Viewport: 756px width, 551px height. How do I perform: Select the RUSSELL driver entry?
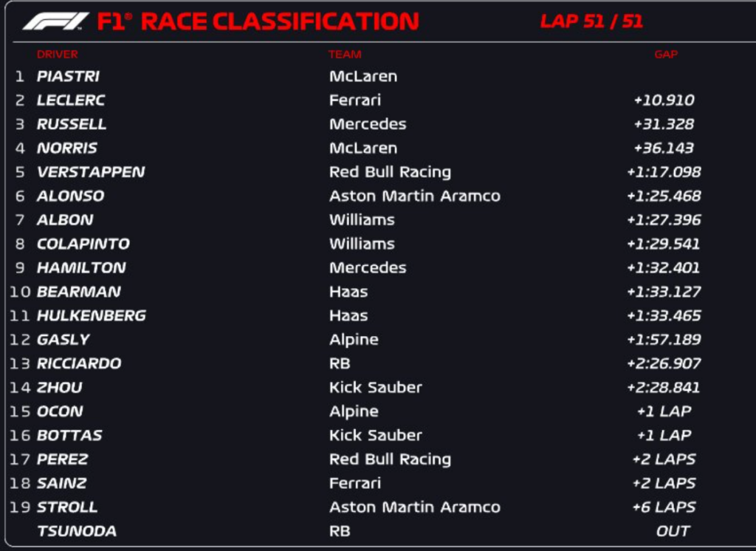click(72, 124)
